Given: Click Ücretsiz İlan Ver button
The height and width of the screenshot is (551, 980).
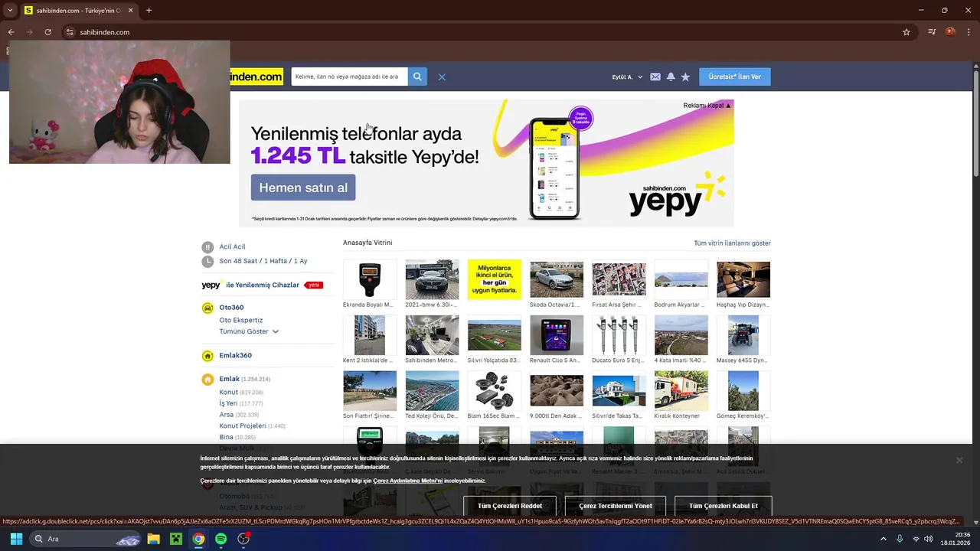Looking at the screenshot, I should (735, 77).
